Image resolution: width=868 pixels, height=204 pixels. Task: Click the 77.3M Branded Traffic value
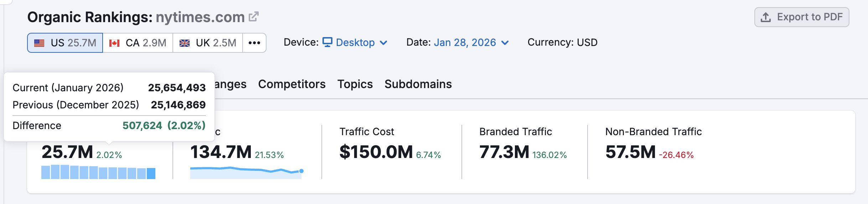pyautogui.click(x=504, y=152)
